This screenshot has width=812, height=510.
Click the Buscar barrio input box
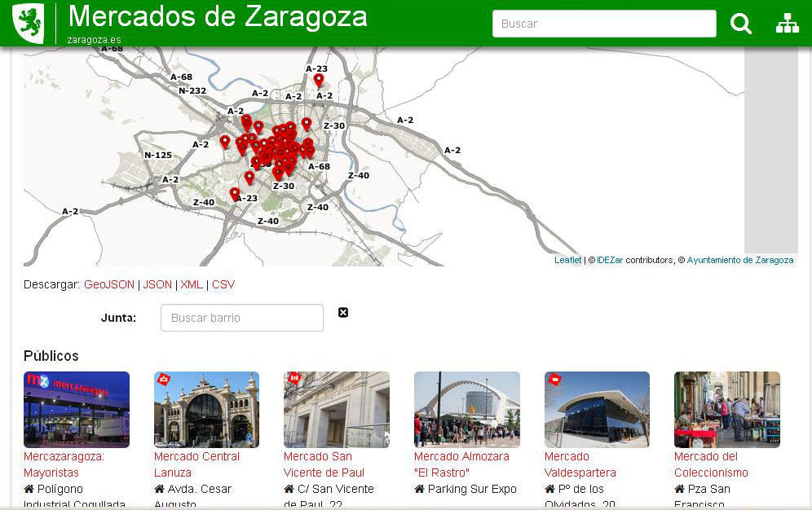point(241,318)
